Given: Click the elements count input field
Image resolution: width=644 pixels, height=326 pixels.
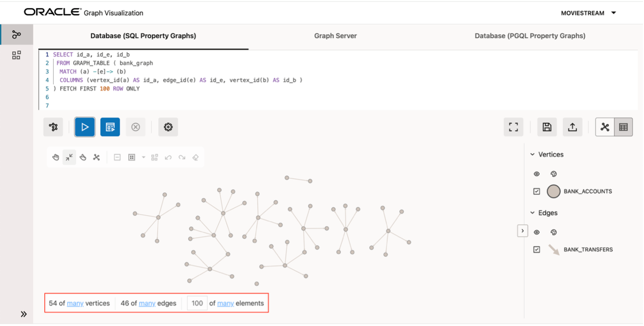Looking at the screenshot, I should coord(197,303).
